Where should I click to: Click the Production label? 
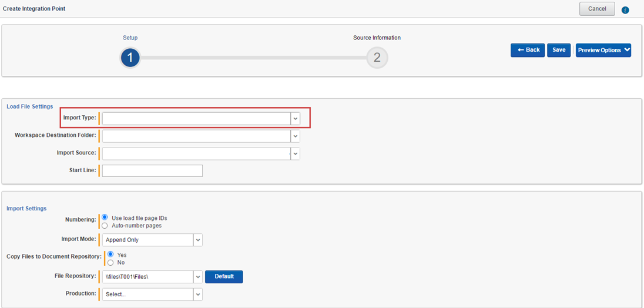pos(81,294)
